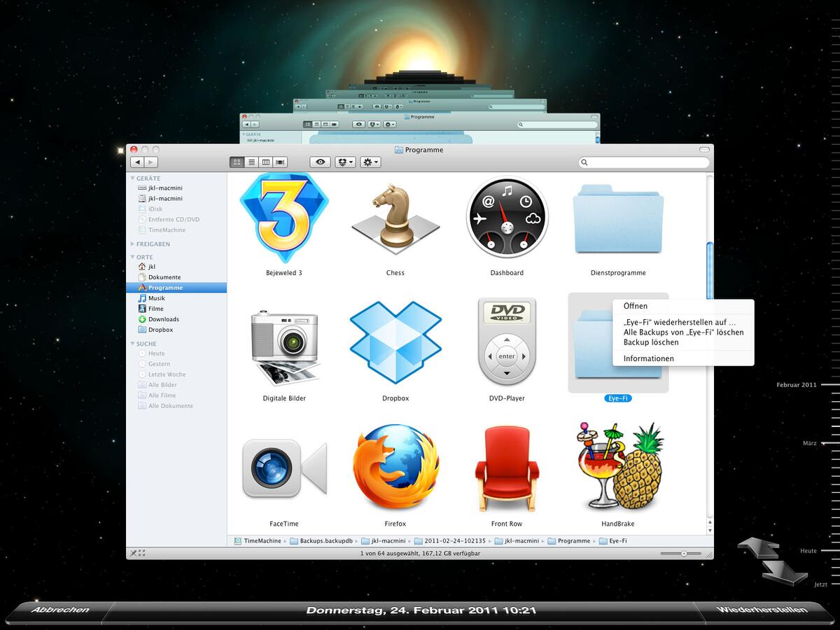Open the Dashboard application icon
The height and width of the screenshot is (630, 840).
pos(506,217)
